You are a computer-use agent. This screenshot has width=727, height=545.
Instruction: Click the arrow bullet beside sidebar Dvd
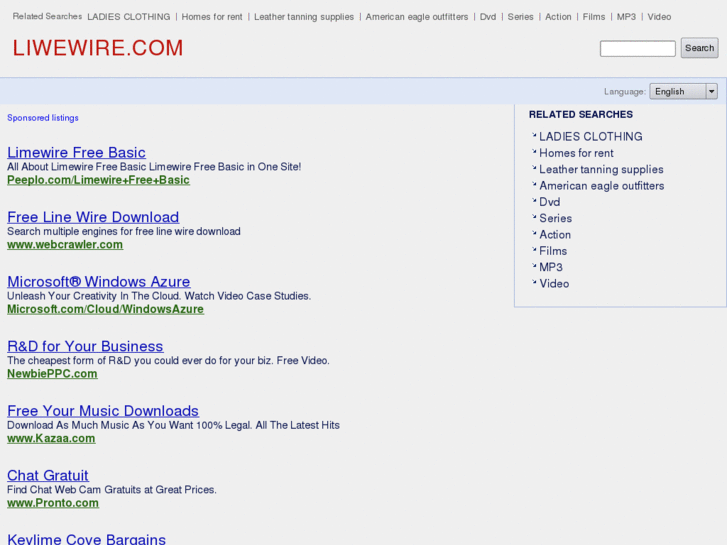point(534,200)
